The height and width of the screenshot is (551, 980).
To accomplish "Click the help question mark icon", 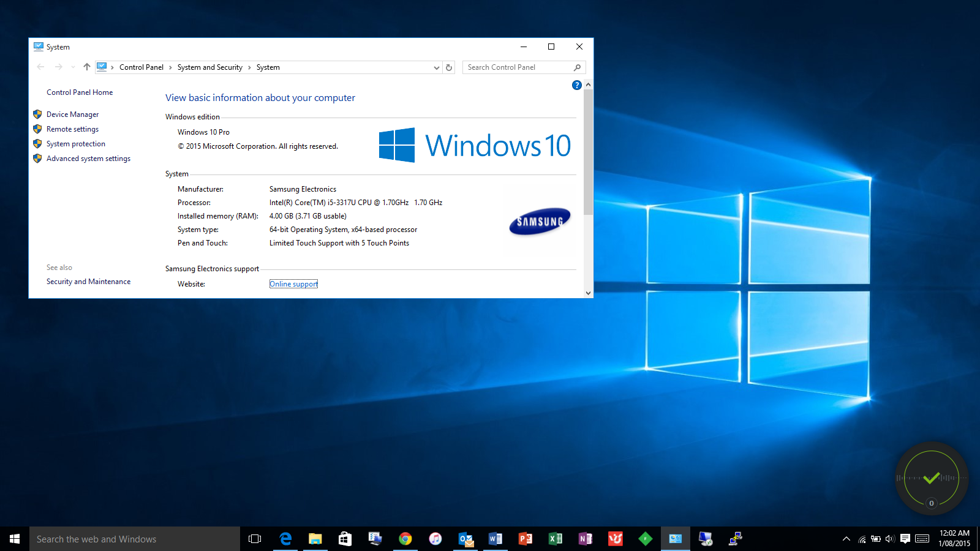I will click(x=576, y=85).
